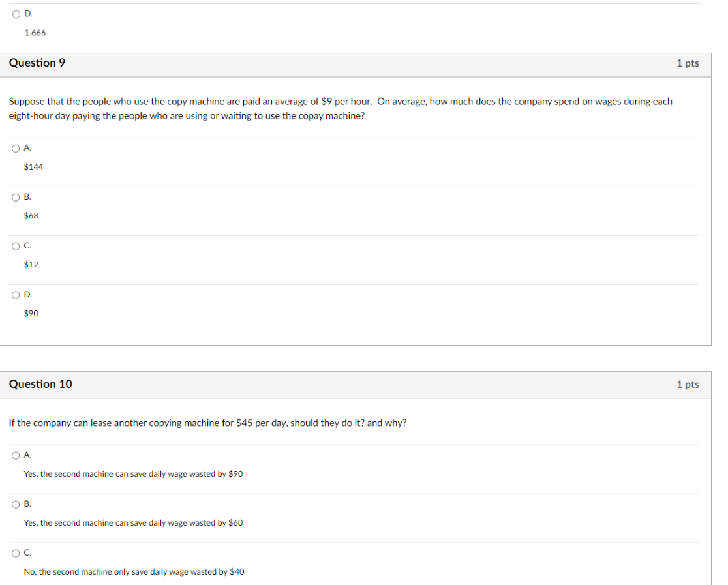Click the 1 pts label of Question 10

coord(688,384)
